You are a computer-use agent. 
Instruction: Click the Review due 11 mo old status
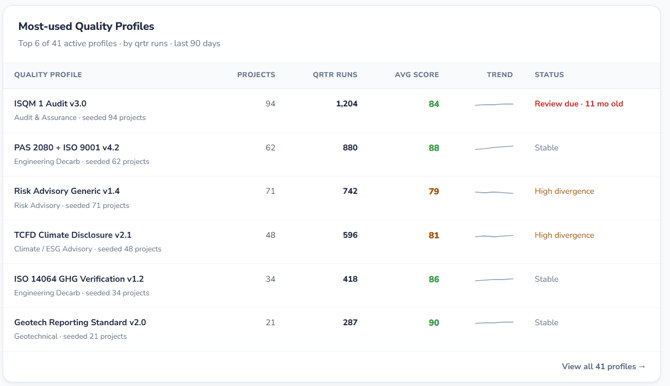click(579, 104)
